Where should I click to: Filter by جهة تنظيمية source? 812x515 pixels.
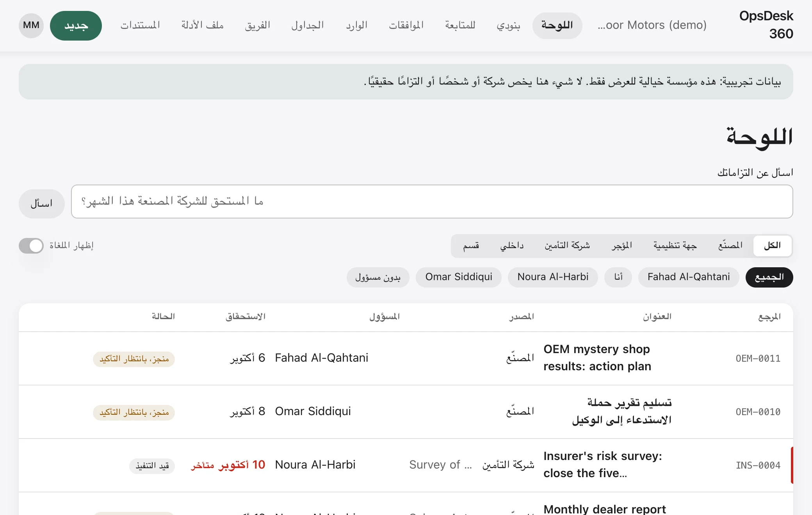click(x=675, y=245)
